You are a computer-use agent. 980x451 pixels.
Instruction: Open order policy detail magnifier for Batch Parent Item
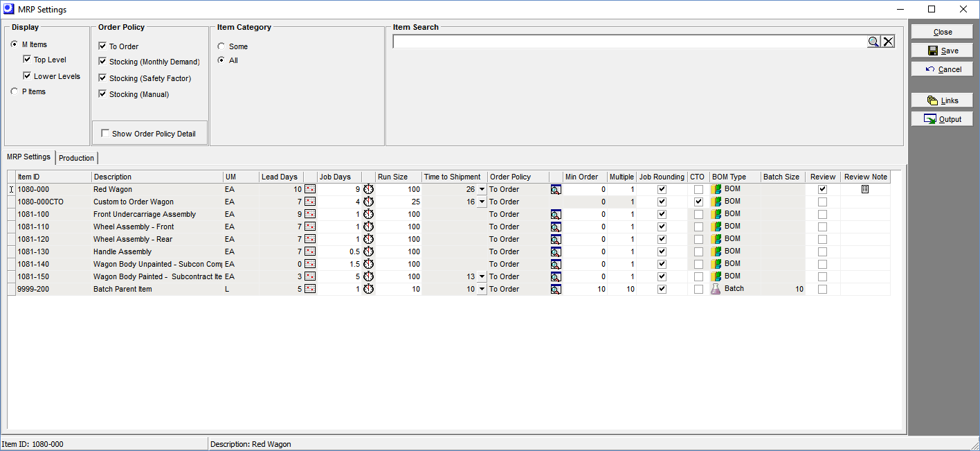[x=556, y=289]
